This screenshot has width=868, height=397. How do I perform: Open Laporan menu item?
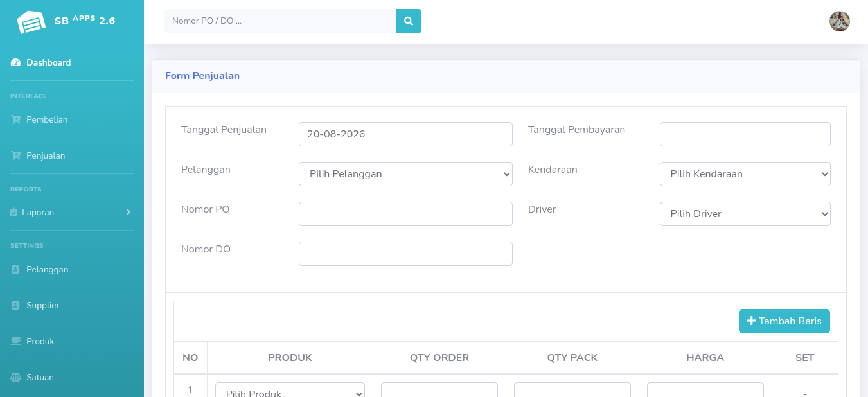(x=72, y=212)
